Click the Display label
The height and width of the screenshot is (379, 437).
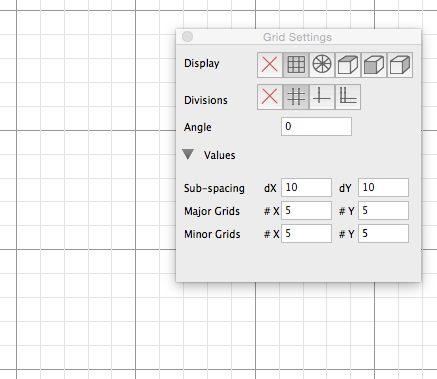(x=202, y=63)
